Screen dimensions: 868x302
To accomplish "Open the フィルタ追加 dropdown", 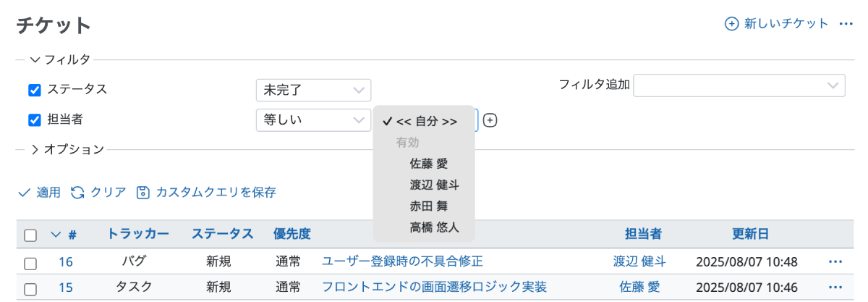I will (739, 85).
